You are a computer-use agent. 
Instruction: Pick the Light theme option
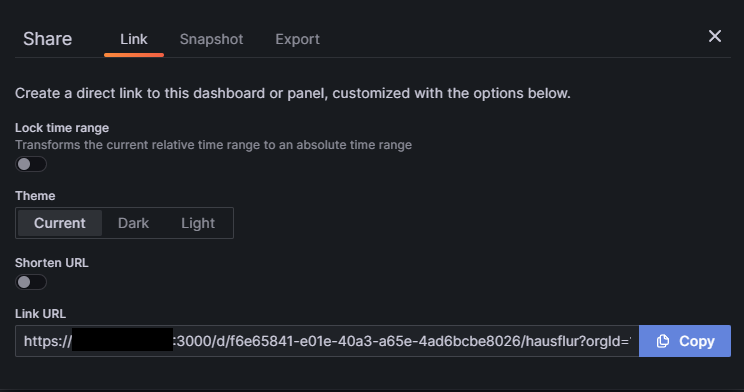coord(198,223)
